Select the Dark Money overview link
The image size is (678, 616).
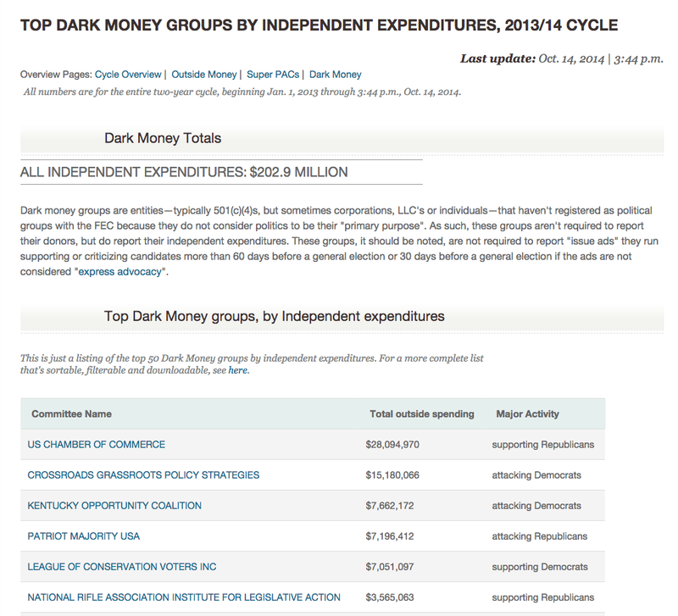point(336,75)
